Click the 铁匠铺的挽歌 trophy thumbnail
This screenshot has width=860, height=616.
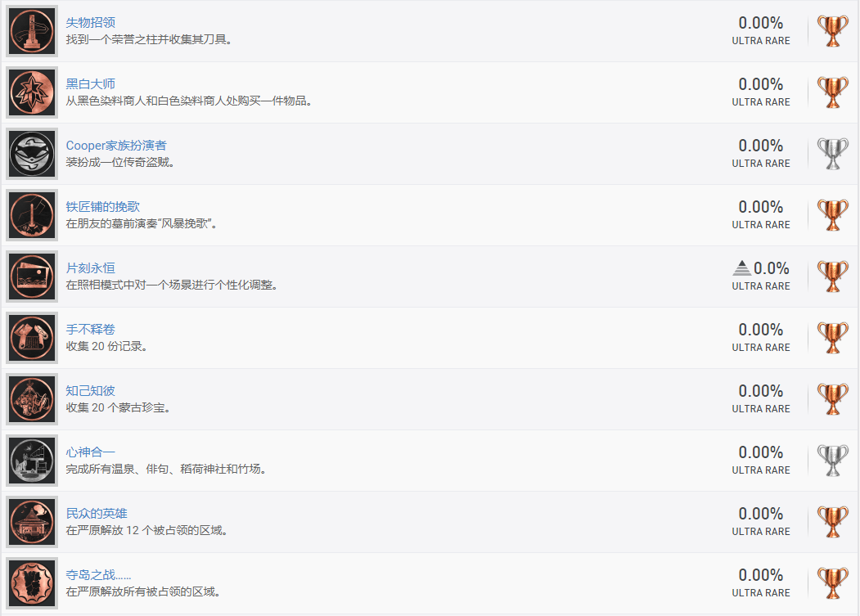coord(32,215)
